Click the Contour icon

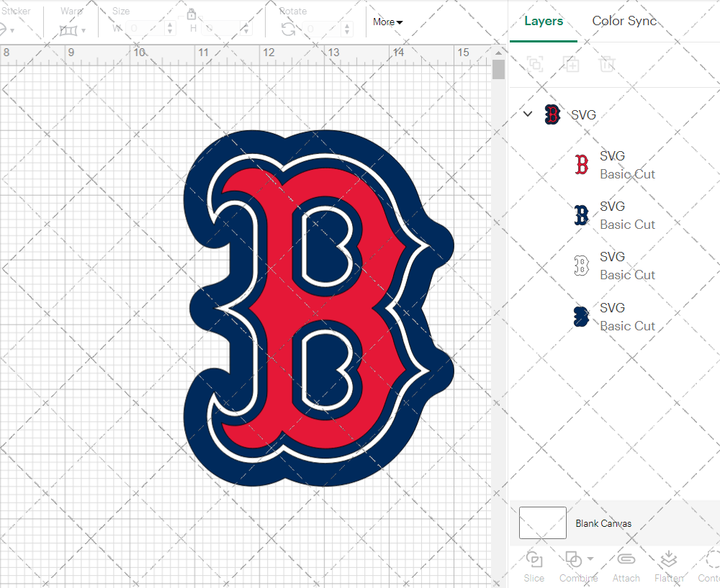coord(711,560)
